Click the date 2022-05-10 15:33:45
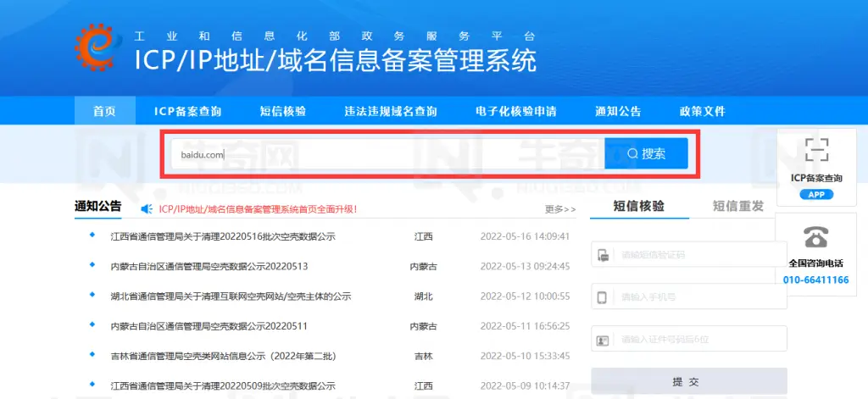The image size is (868, 399). pyautogui.click(x=525, y=356)
